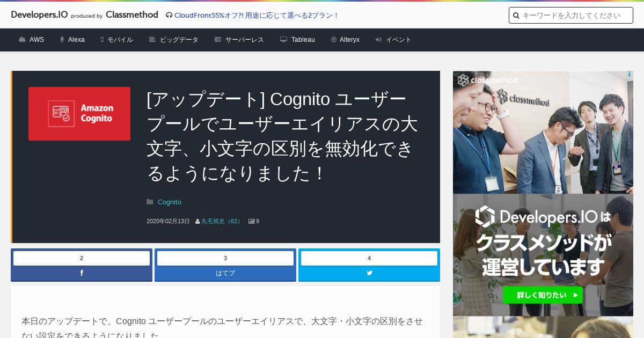Image resolution: width=644 pixels, height=338 pixels.
Task: Open the Developers.IO logo link
Action: pos(39,15)
